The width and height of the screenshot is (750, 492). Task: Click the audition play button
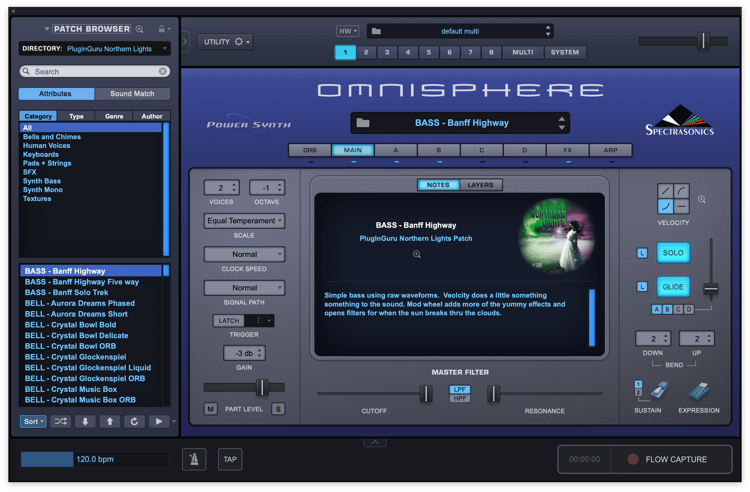coord(159,421)
